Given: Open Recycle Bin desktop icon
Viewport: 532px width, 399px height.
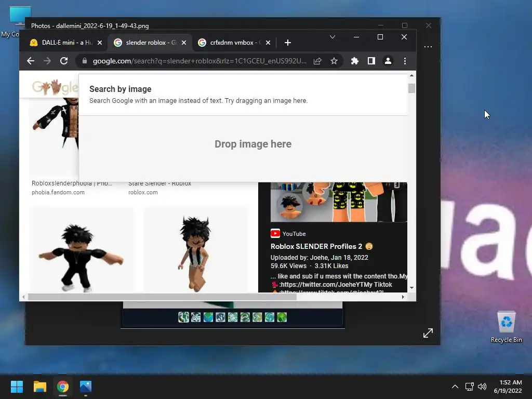Looking at the screenshot, I should [506, 326].
